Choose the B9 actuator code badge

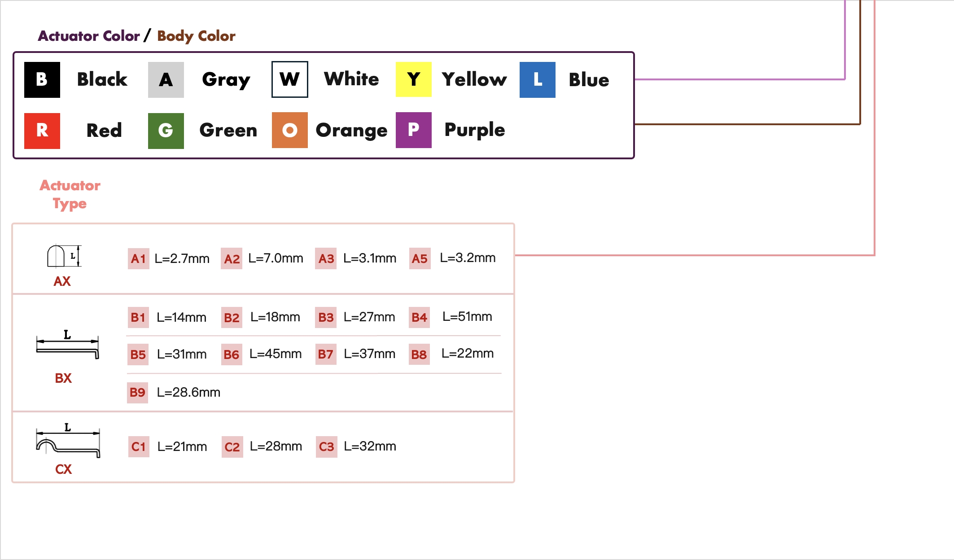137,393
